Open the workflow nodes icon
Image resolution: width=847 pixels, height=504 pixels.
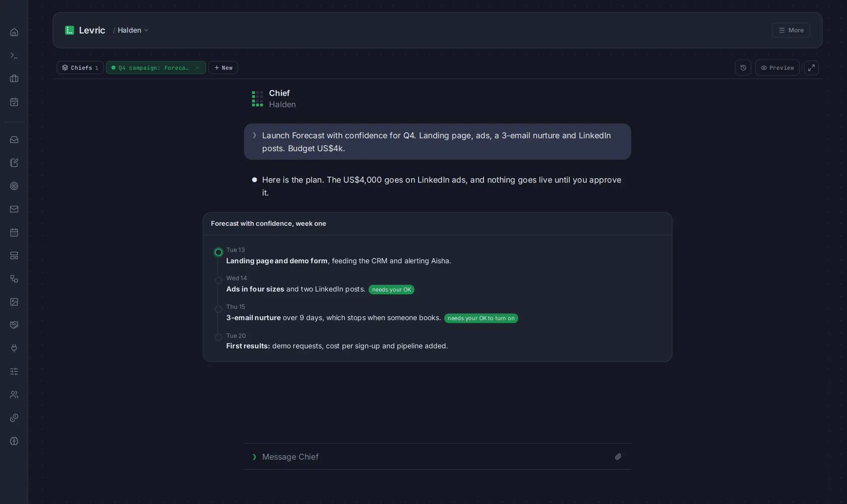[x=14, y=279]
